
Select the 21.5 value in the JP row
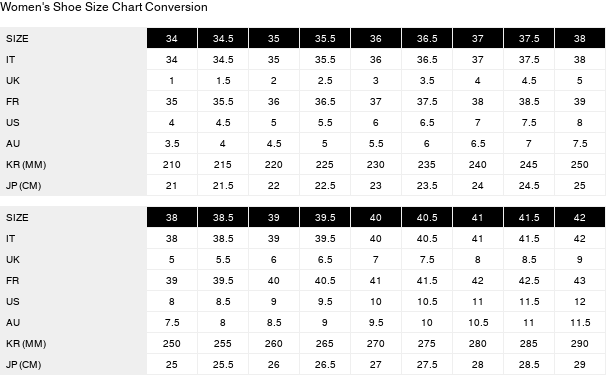223,186
